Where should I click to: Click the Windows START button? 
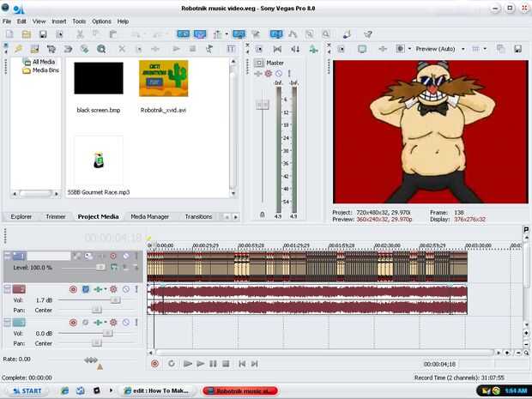coord(25,390)
